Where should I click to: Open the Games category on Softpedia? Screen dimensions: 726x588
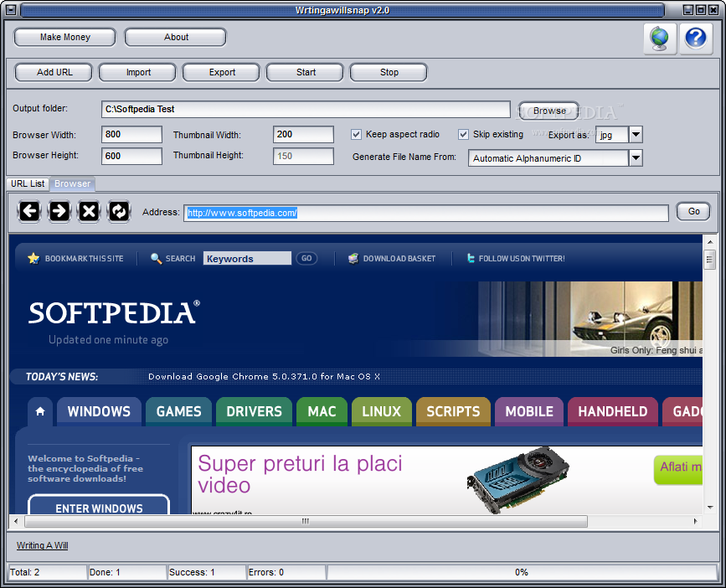[178, 411]
